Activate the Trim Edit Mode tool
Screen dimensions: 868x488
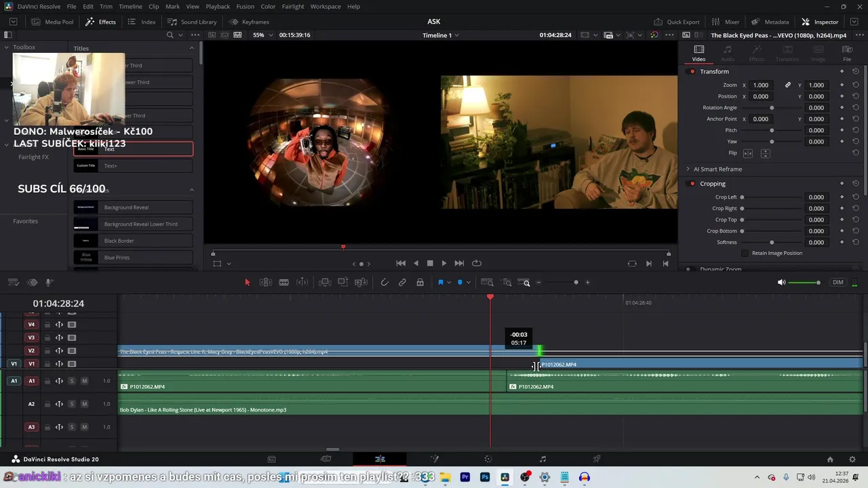[x=266, y=283]
